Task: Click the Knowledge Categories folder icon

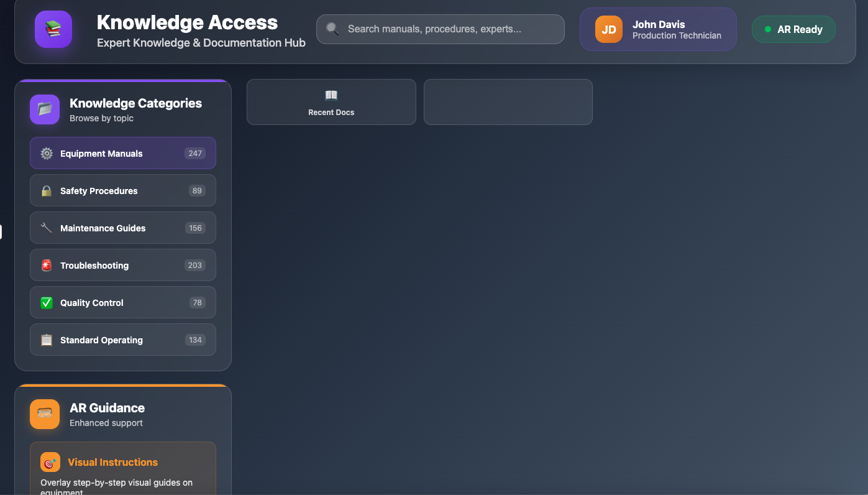Action: pyautogui.click(x=45, y=109)
